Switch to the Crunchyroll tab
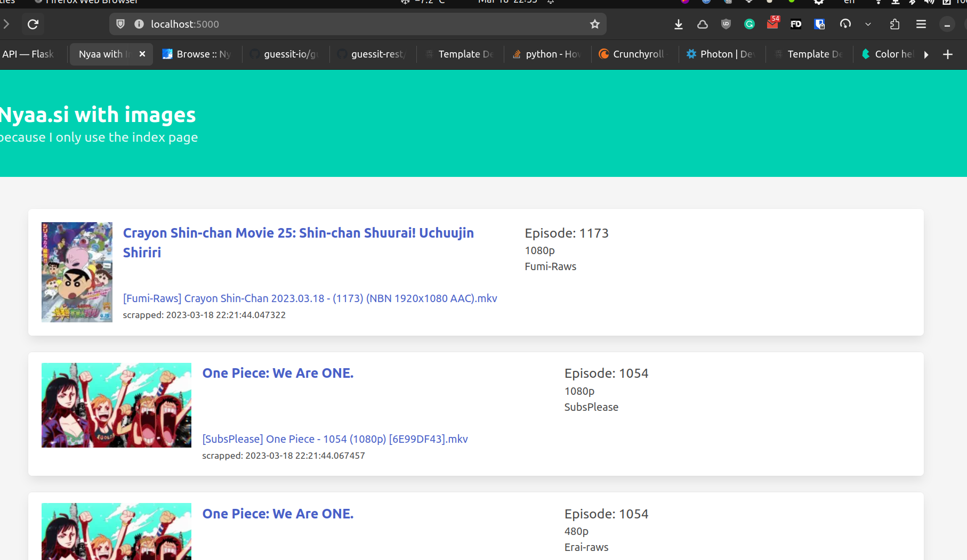967x560 pixels. [634, 54]
